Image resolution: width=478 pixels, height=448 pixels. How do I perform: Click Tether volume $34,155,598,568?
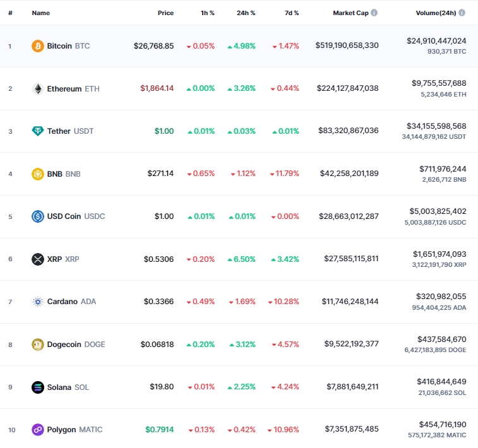click(436, 126)
